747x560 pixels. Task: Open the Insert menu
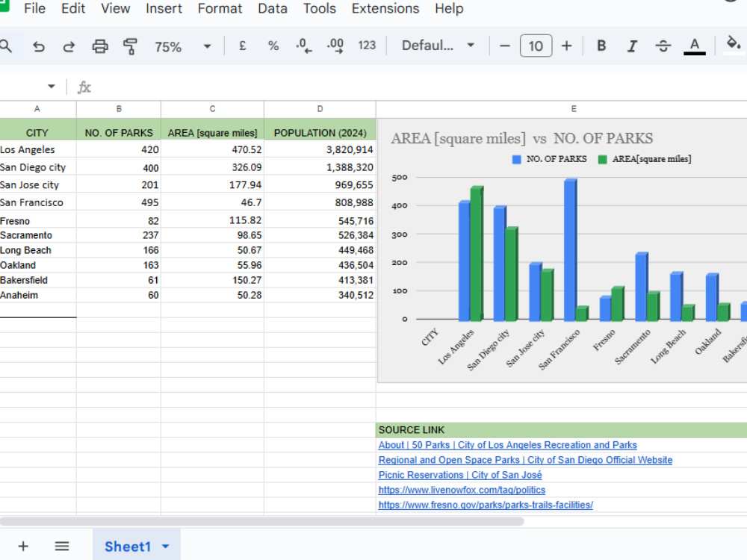pyautogui.click(x=164, y=8)
